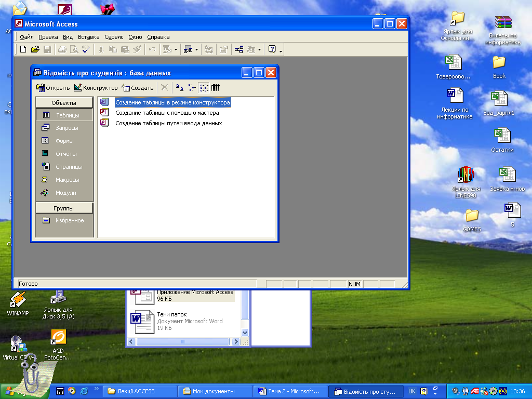Select Модули in the objects panel
Screen dimensions: 532x399
(64, 193)
